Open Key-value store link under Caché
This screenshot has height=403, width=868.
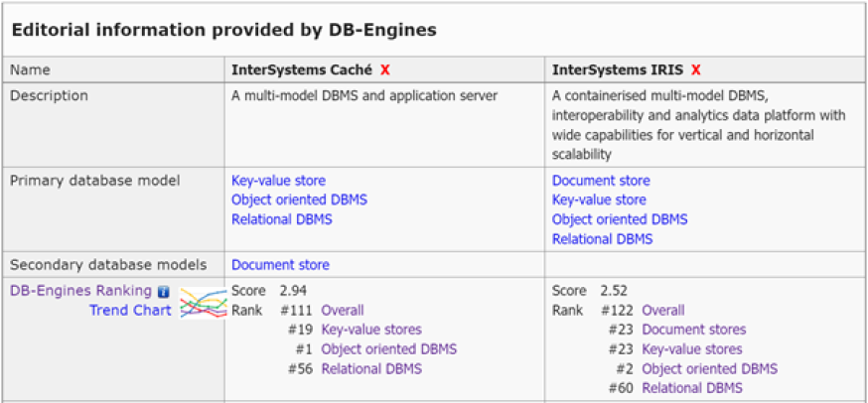(278, 181)
